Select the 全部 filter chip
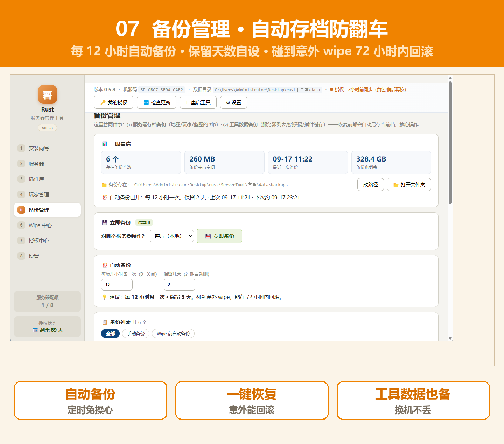The width and height of the screenshot is (504, 444). point(111,334)
